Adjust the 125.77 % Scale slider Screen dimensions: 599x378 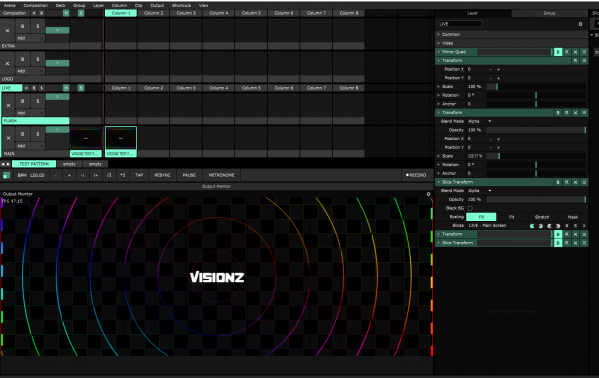click(x=536, y=156)
